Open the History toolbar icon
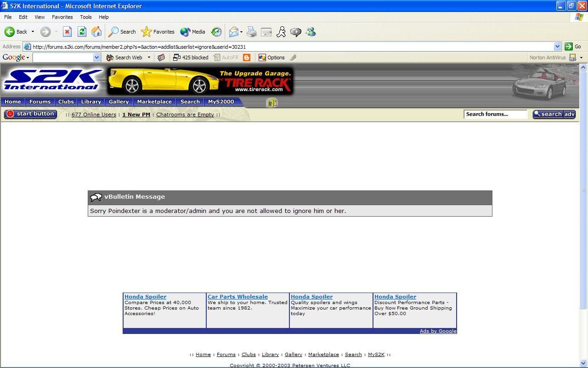This screenshot has height=368, width=588. click(x=216, y=32)
